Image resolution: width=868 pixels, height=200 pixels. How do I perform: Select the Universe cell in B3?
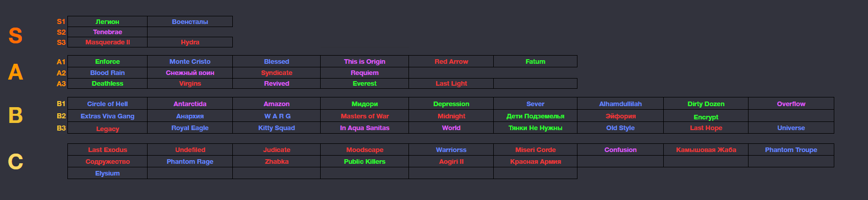click(791, 128)
